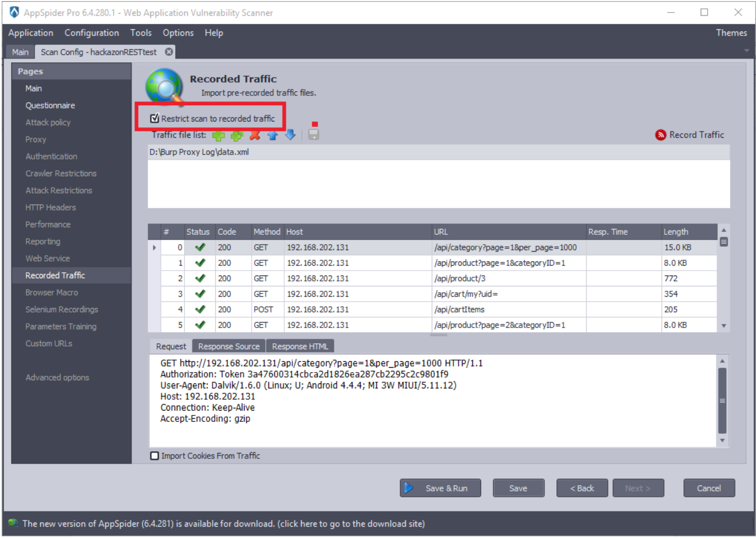756x538 pixels.
Task: Click the request pane scrollbar thumb
Action: point(722,401)
